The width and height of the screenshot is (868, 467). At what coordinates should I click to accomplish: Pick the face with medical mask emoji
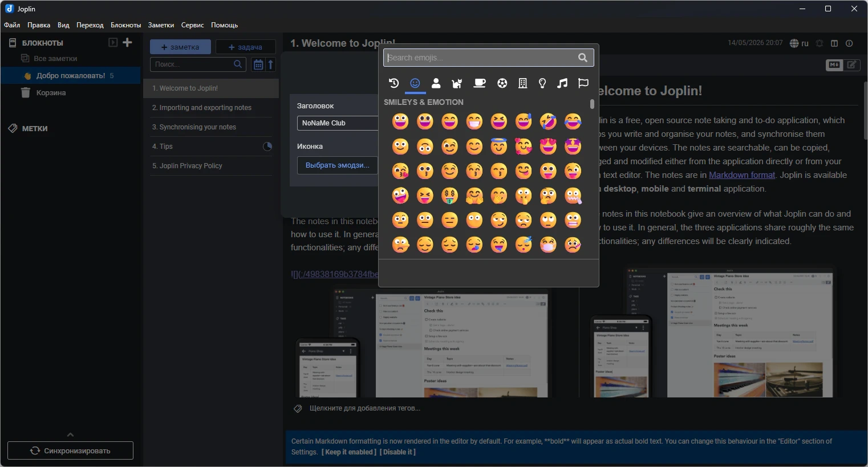click(548, 245)
